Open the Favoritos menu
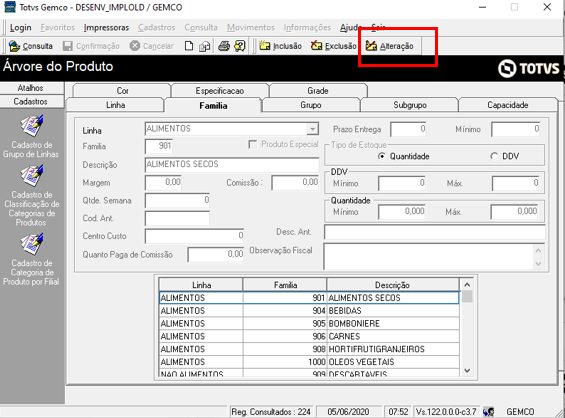Image resolution: width=565 pixels, height=418 pixels. pos(58,28)
